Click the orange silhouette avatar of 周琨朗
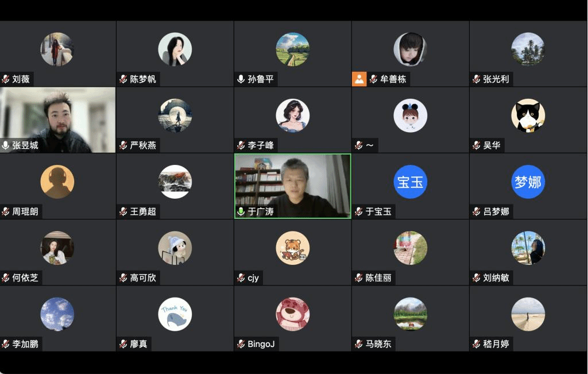Viewport: 588px width, 374px height. pyautogui.click(x=57, y=182)
